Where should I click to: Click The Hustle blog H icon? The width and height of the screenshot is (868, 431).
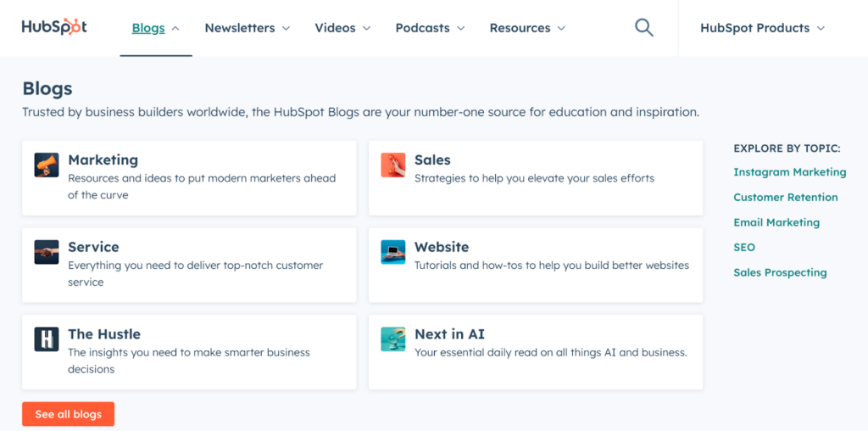coord(47,339)
